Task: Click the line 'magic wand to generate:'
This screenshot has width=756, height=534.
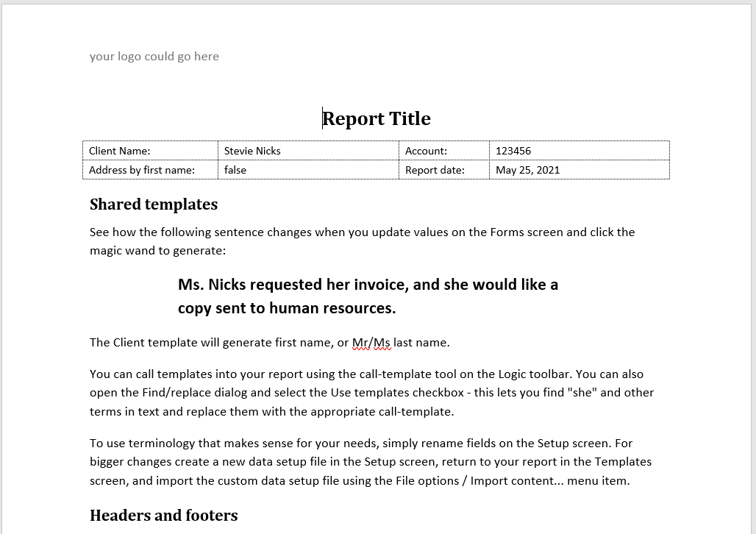Action: [x=157, y=251]
